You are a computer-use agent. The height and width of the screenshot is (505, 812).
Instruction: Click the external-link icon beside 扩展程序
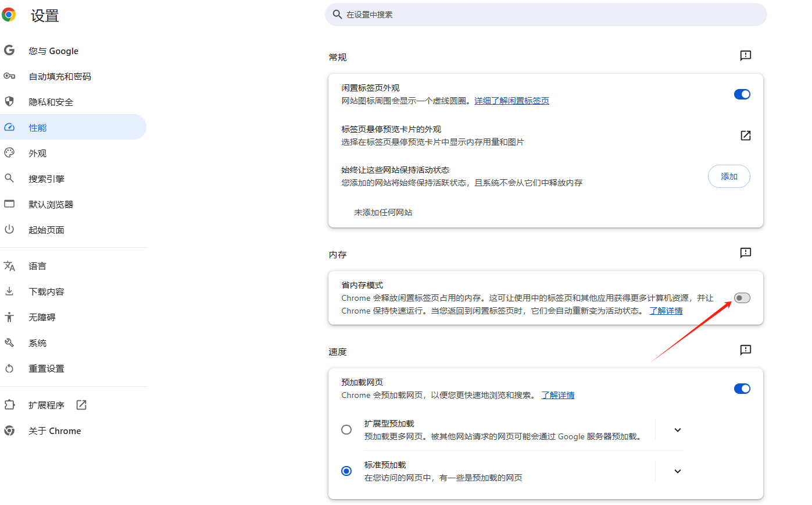point(81,405)
